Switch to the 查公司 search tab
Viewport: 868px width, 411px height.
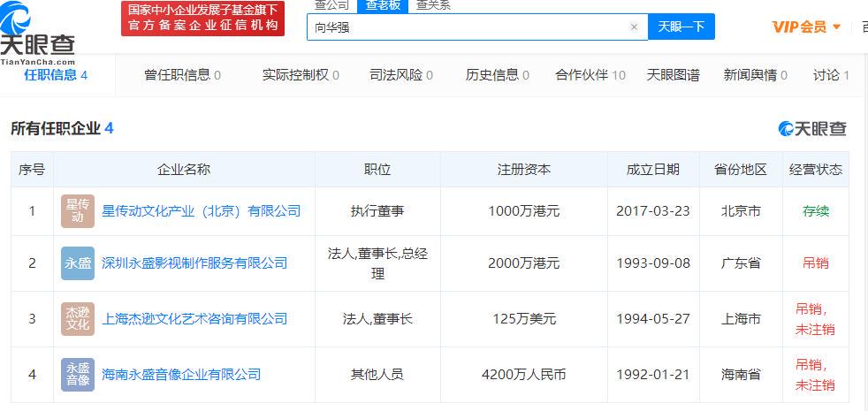pyautogui.click(x=332, y=5)
